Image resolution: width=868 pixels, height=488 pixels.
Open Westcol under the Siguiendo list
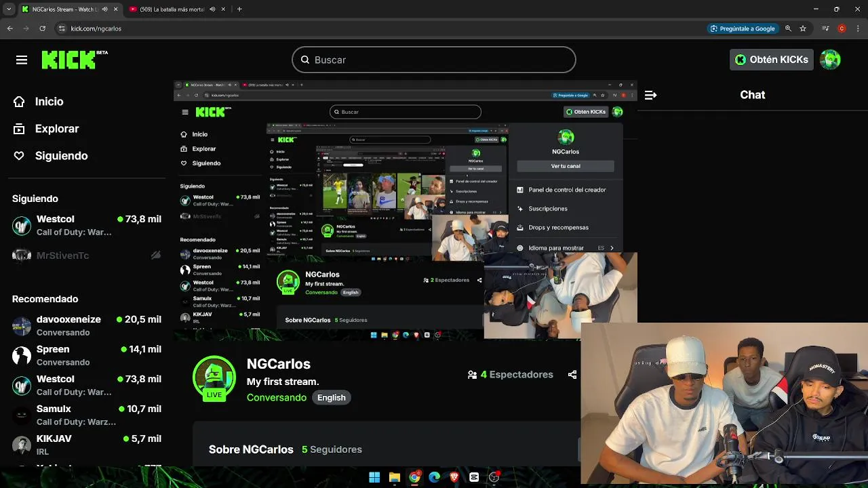(87, 225)
